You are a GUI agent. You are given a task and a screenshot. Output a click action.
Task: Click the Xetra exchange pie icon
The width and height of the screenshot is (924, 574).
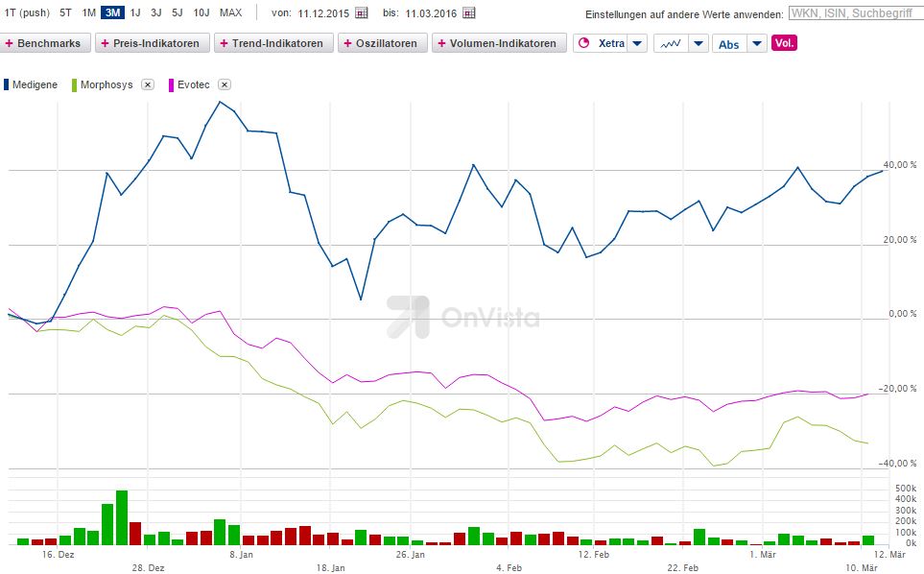pyautogui.click(x=584, y=43)
